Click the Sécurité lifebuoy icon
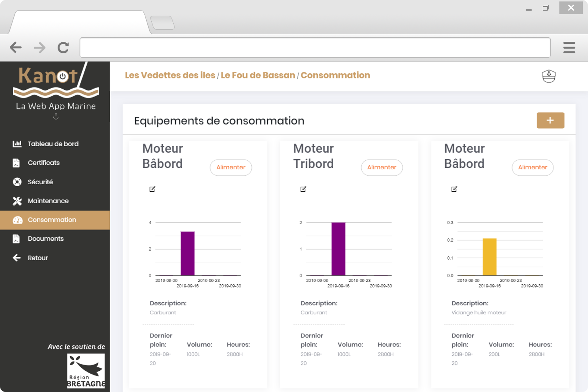 click(x=17, y=182)
